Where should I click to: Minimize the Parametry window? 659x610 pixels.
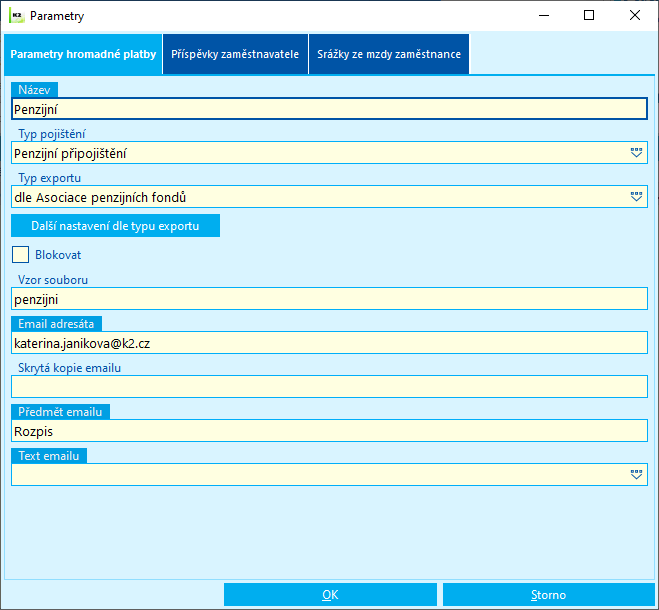click(544, 16)
